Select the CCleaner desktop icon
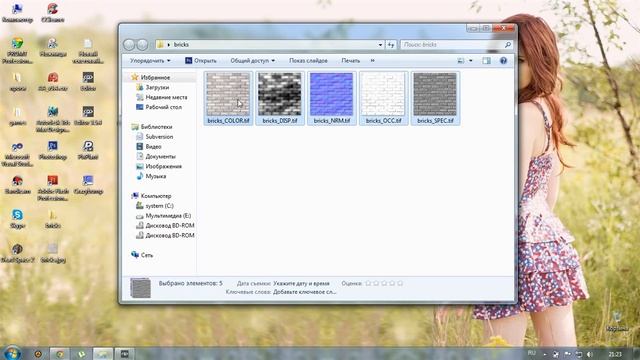Viewport: 640px width, 360px height. click(53, 13)
